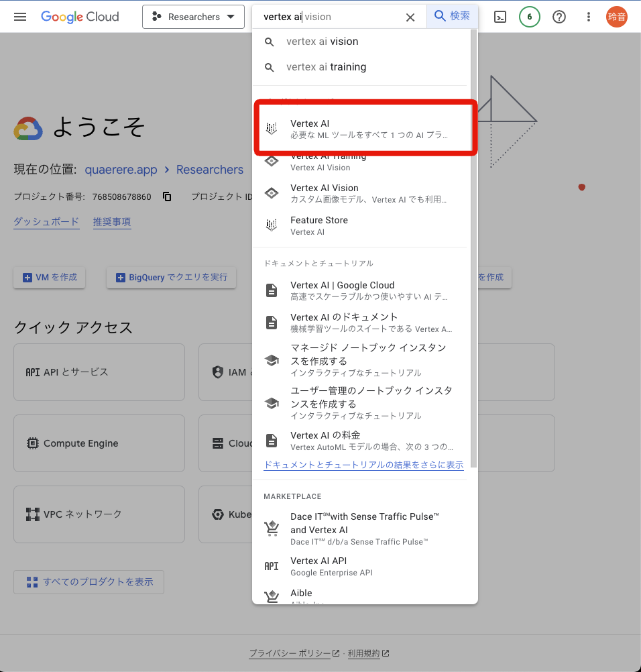
Task: Click the Feature Store product icon
Action: (x=272, y=225)
